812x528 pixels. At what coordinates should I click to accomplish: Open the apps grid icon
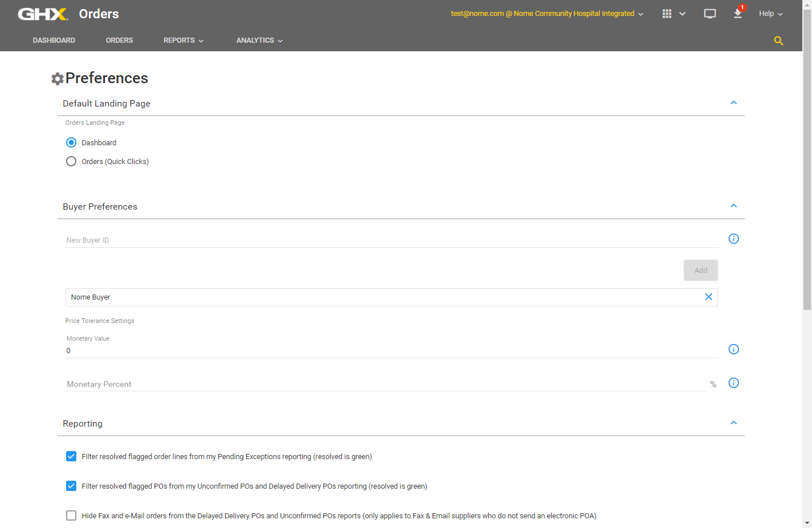(667, 13)
